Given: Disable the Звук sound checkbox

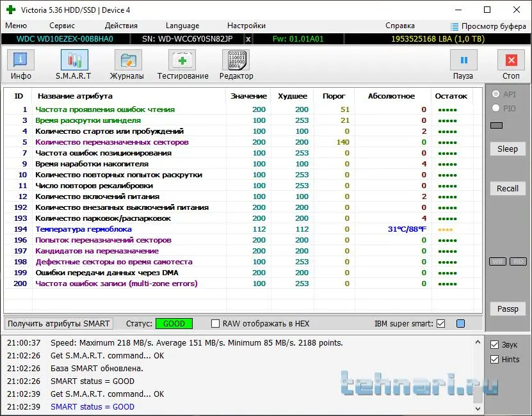Looking at the screenshot, I should click(494, 345).
